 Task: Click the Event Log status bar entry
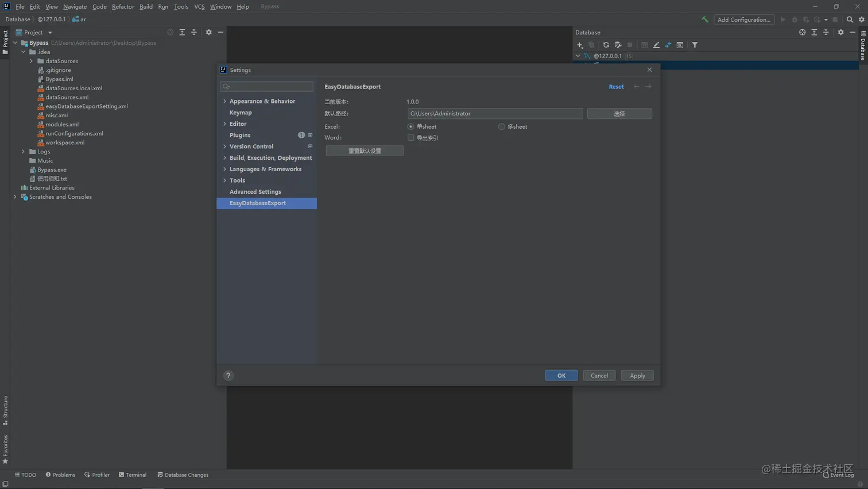coord(838,475)
